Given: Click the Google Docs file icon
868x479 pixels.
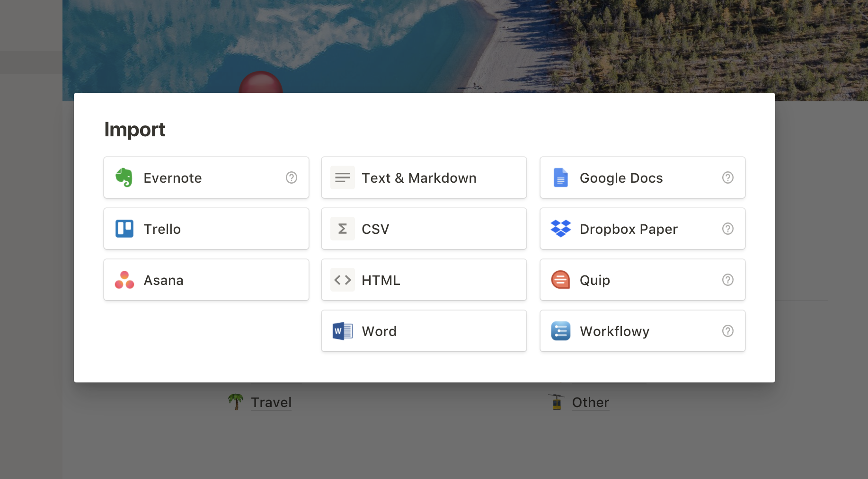Looking at the screenshot, I should click(561, 177).
